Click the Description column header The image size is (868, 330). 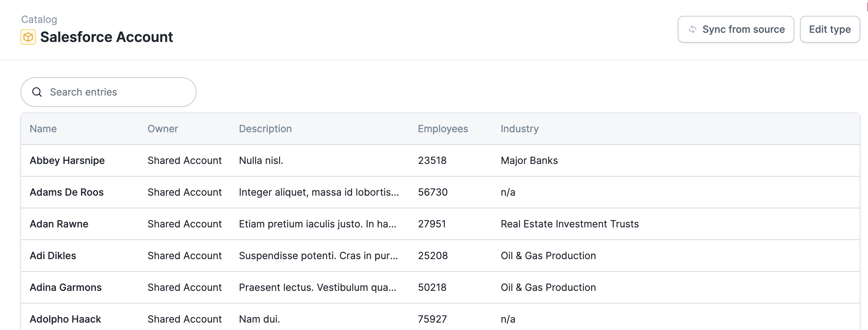point(265,129)
